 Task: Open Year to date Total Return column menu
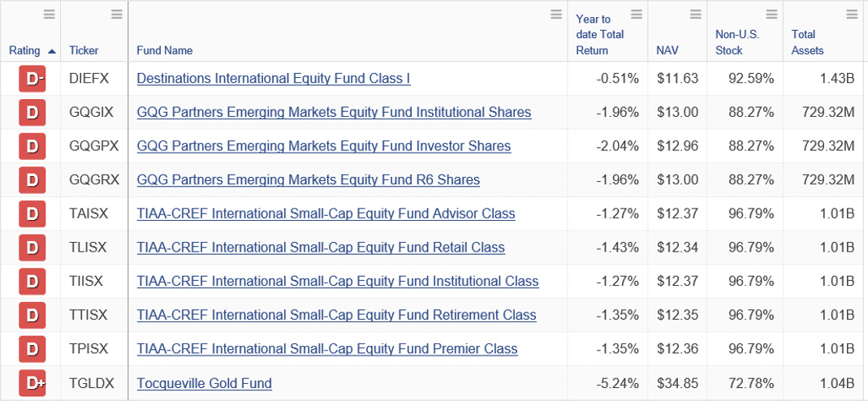click(x=637, y=15)
